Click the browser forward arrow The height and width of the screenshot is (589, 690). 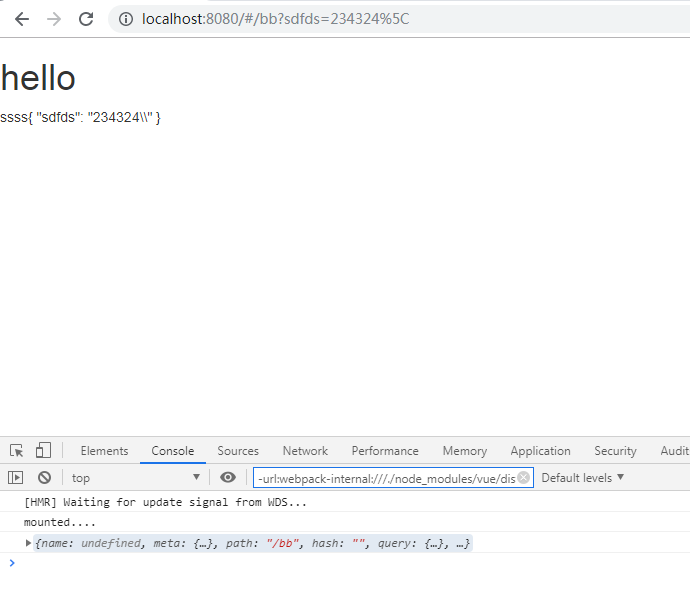point(54,19)
